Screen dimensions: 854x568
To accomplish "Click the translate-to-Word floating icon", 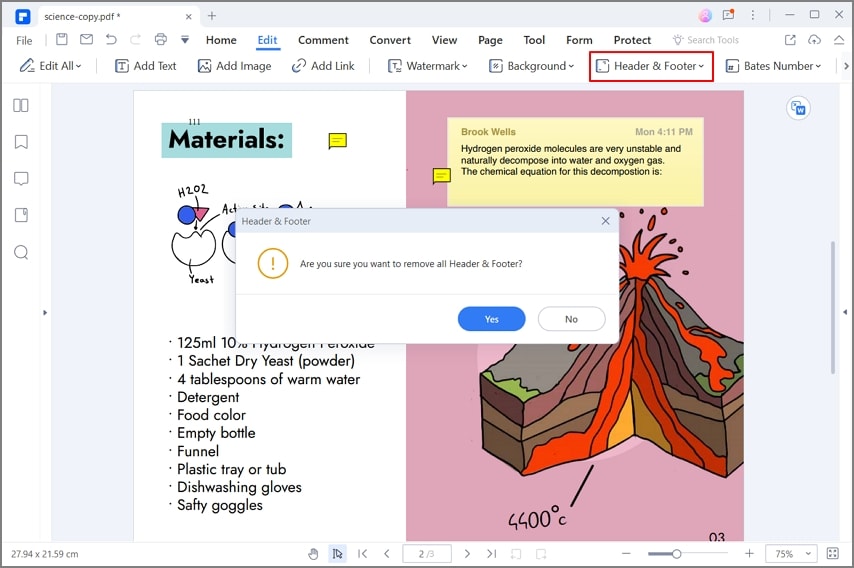I will (x=798, y=108).
